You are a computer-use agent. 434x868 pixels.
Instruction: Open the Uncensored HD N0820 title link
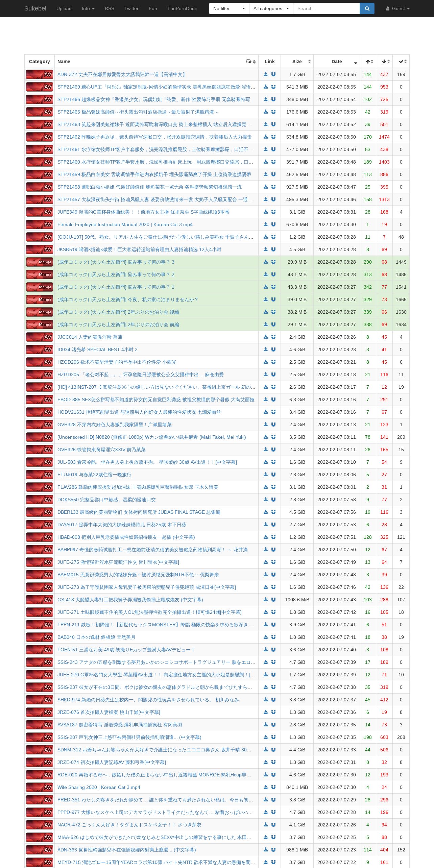151,437
